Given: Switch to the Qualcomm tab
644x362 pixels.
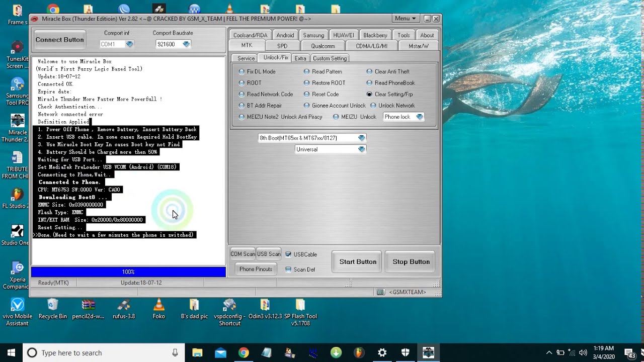Looking at the screenshot, I should point(323,46).
